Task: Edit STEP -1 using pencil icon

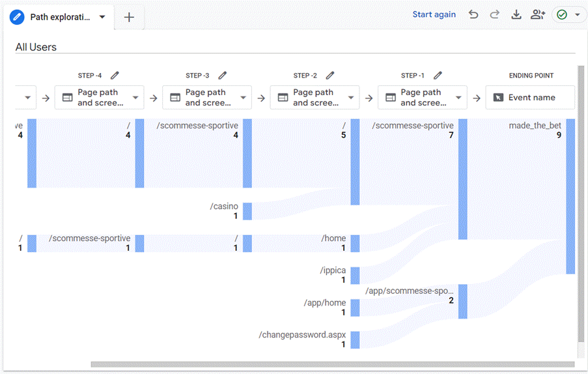Action: (438, 76)
